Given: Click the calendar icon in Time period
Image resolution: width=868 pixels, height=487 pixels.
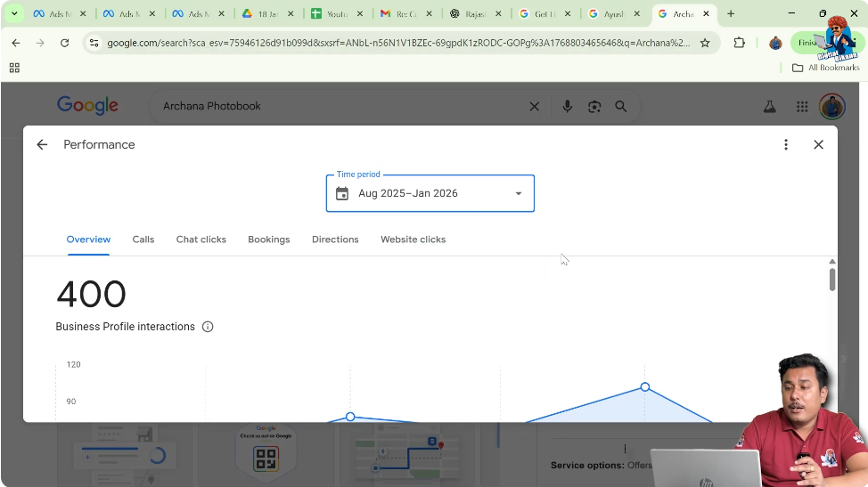Looking at the screenshot, I should point(342,193).
